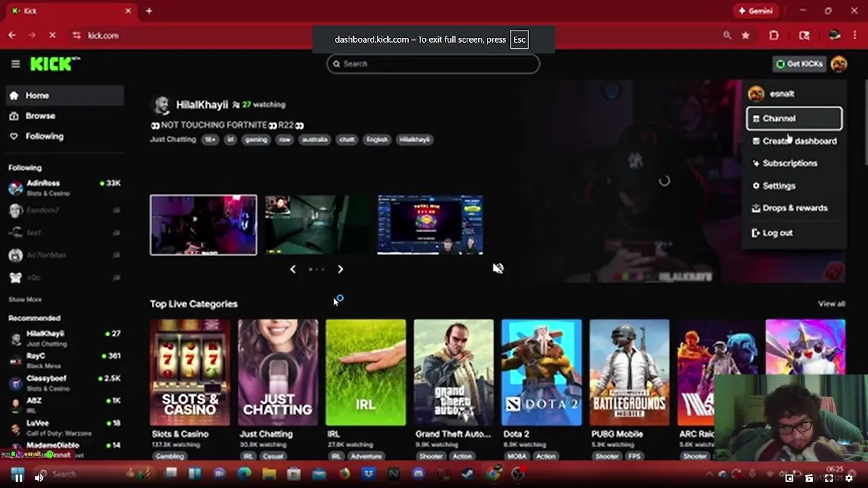Open Settings from profile menu
868x488 pixels.
(x=794, y=186)
